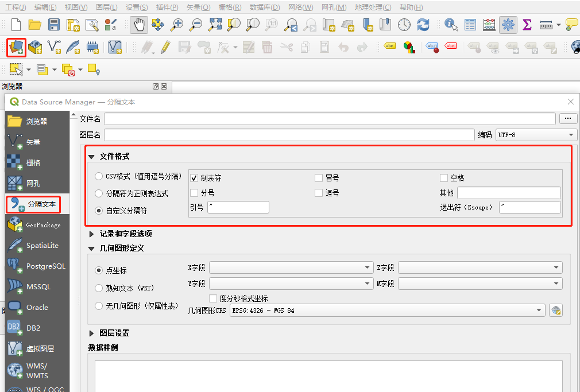Open the Z字段 dropdown
This screenshot has height=392, width=580.
point(480,267)
